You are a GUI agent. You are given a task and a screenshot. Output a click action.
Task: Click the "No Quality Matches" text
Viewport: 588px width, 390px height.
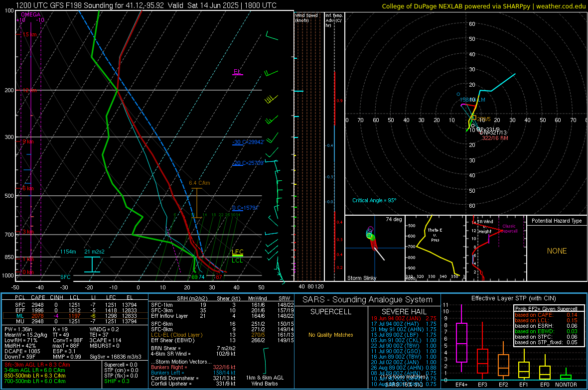pos(331,335)
